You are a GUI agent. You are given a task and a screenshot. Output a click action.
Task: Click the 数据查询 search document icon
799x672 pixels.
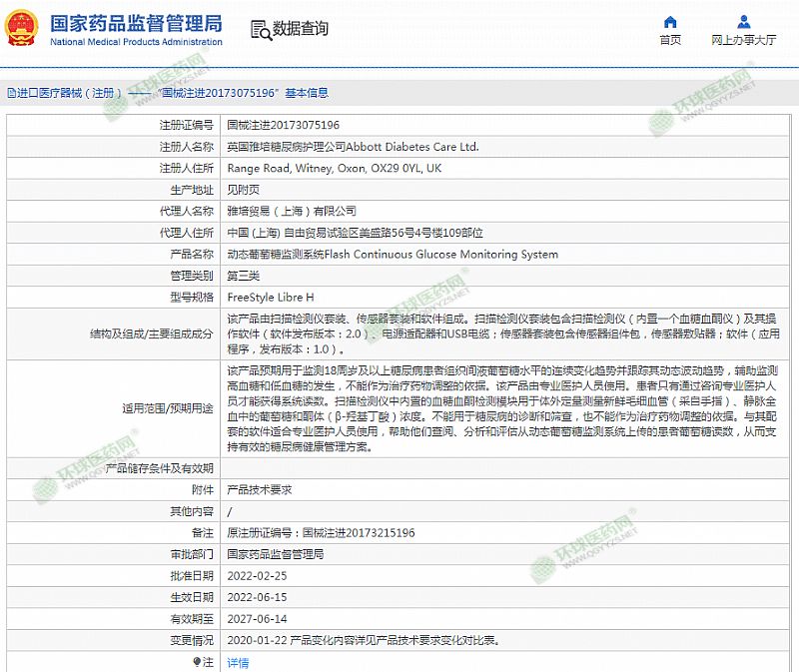click(259, 30)
